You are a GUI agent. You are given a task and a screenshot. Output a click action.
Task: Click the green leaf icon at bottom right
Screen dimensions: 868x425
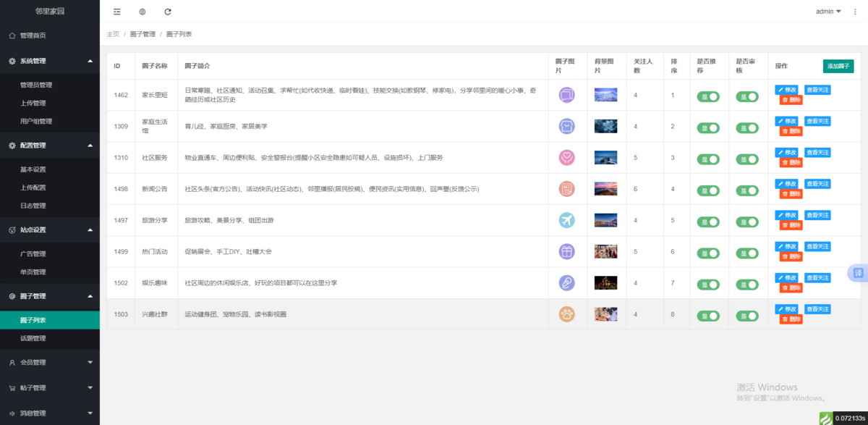click(x=826, y=418)
